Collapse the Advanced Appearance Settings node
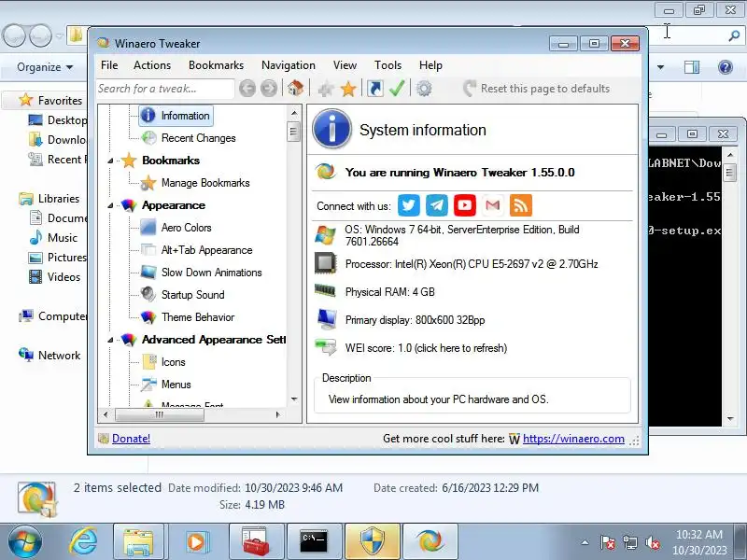Image resolution: width=747 pixels, height=560 pixels. pyautogui.click(x=110, y=340)
